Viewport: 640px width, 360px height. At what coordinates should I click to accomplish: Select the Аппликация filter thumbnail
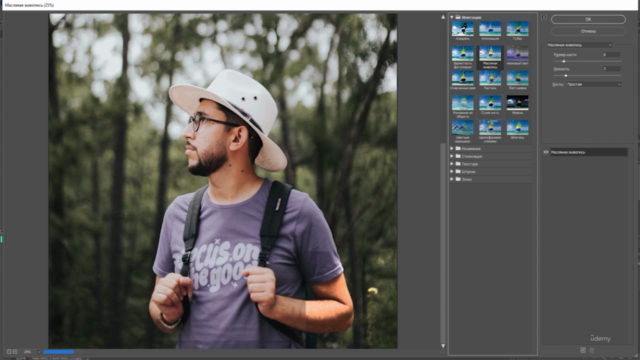490,29
